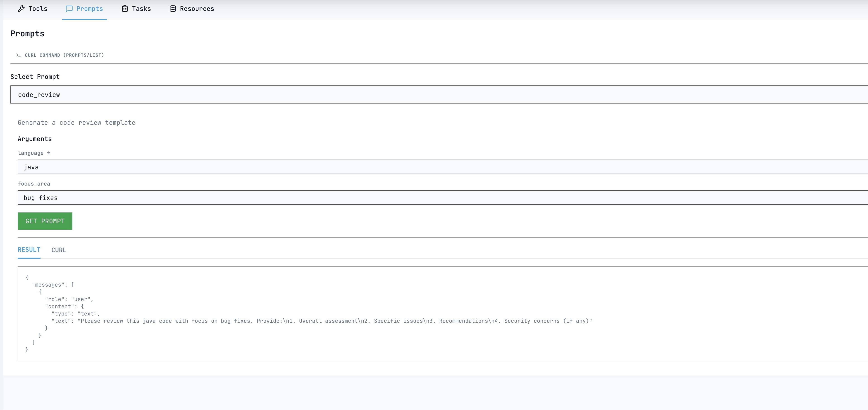Screen dimensions: 868x410
Task: Click the wrench icon beside Tools
Action: 21,9
